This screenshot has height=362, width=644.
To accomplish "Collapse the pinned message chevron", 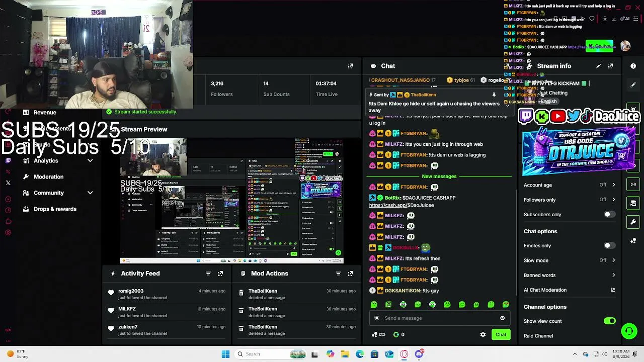I will pos(507,105).
